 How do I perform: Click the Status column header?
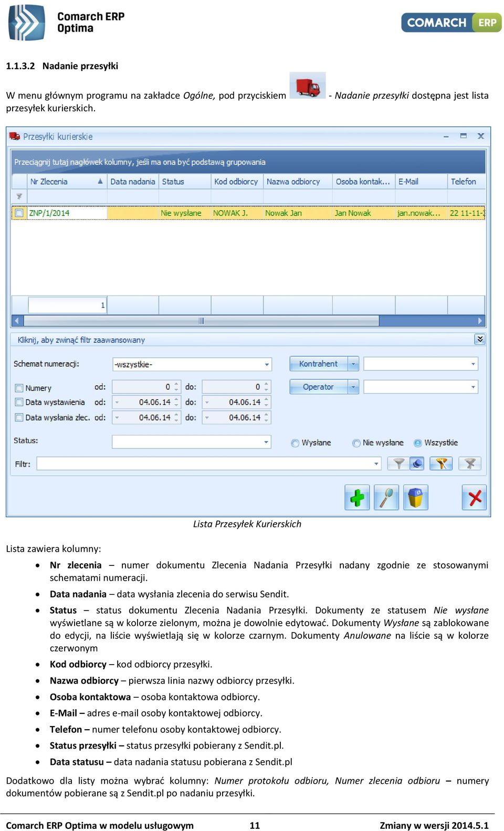[185, 182]
